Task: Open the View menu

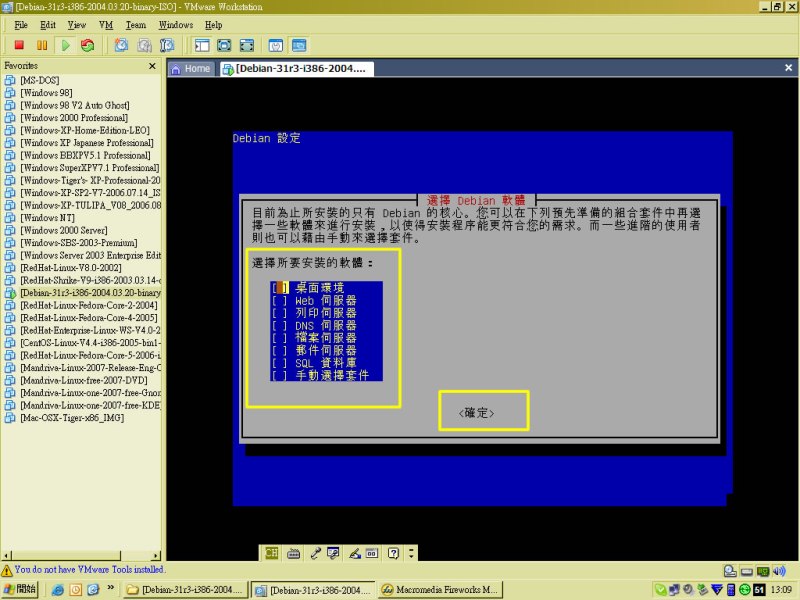Action: click(77, 25)
